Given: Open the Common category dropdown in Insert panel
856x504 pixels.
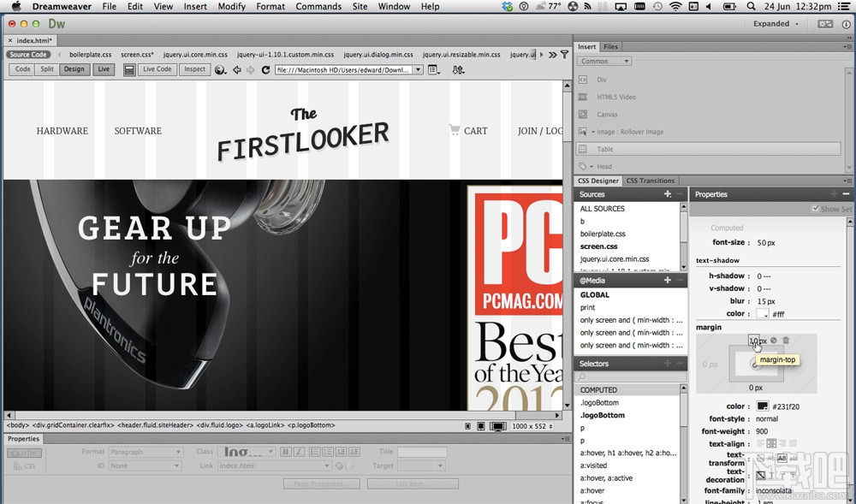Looking at the screenshot, I should [603, 61].
